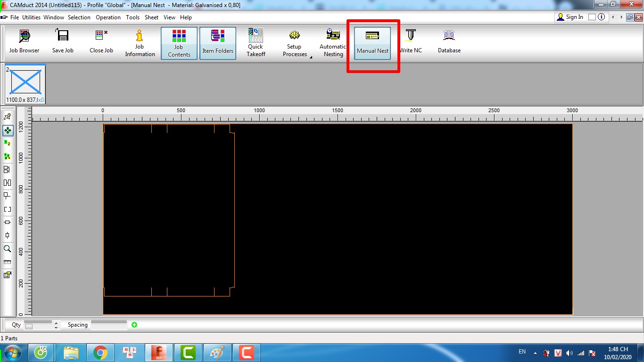Click the square-on-stem flag tool icon

[7, 196]
